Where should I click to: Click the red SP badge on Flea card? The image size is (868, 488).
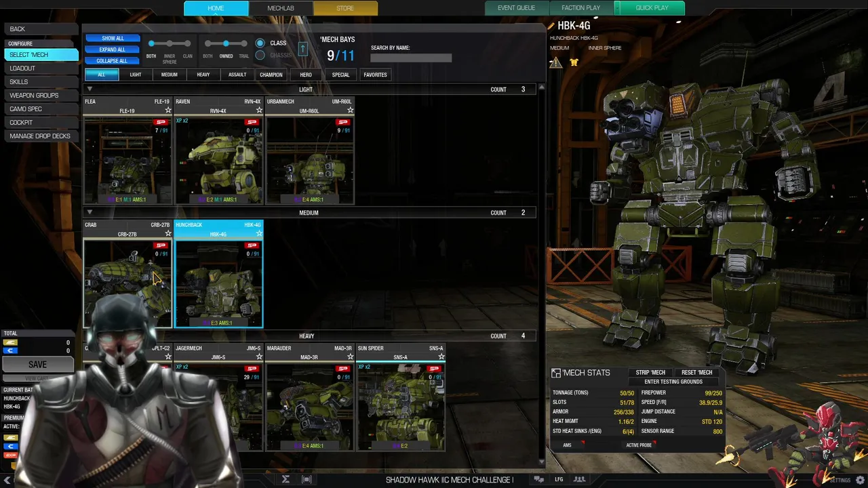161,122
